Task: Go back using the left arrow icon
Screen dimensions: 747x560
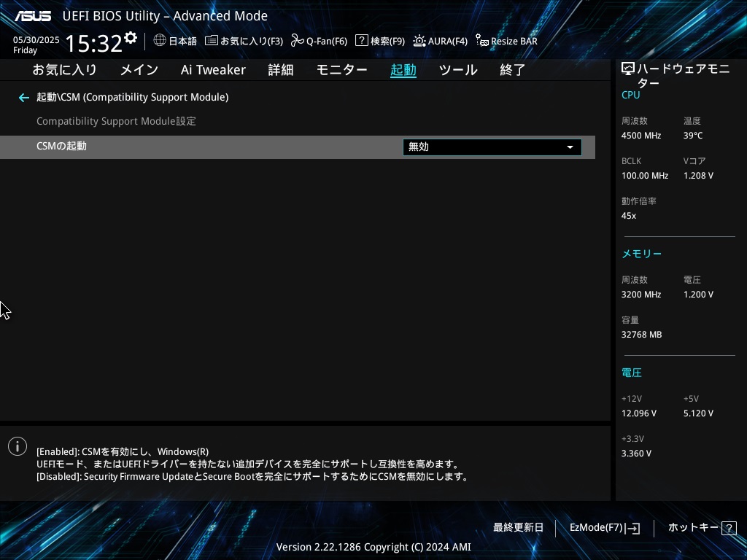Action: point(24,98)
